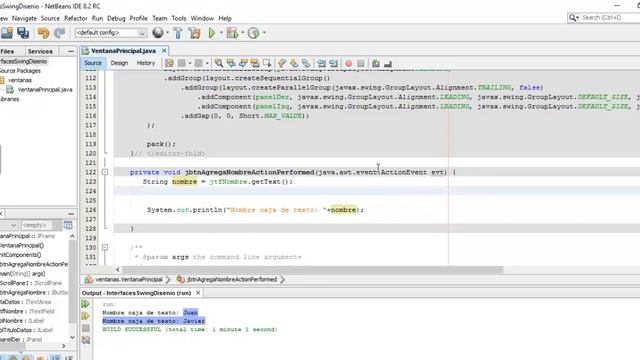The image size is (640, 360).
Task: Switch to Source view
Action: tap(93, 63)
